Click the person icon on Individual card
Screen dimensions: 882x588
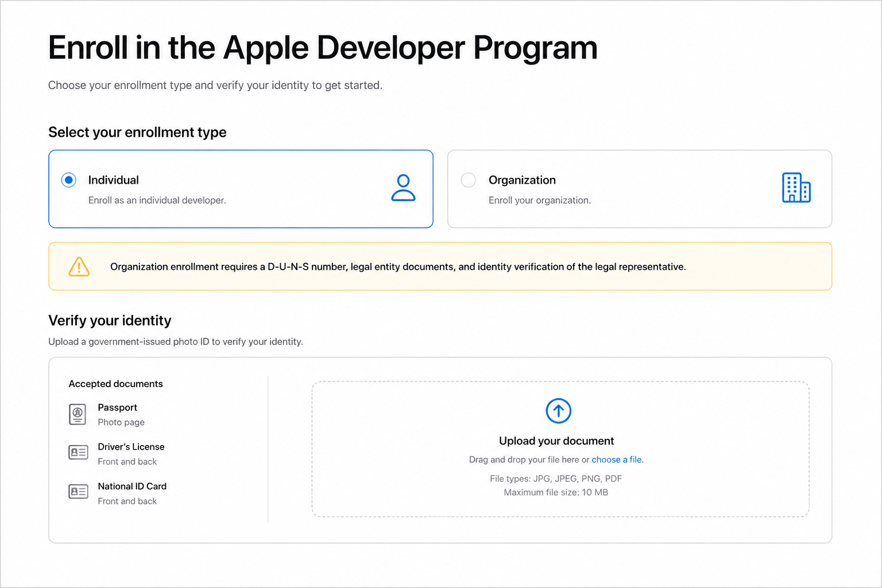point(403,188)
